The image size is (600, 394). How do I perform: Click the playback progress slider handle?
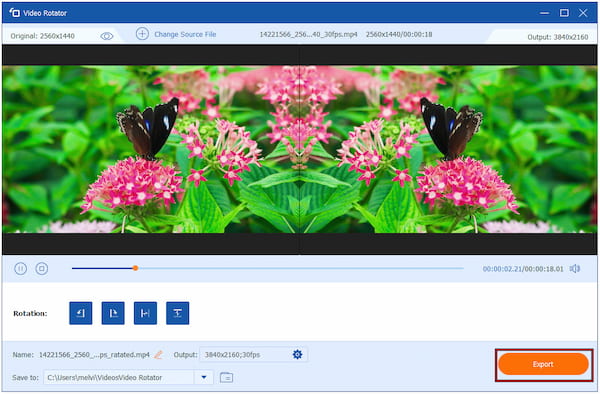click(135, 268)
